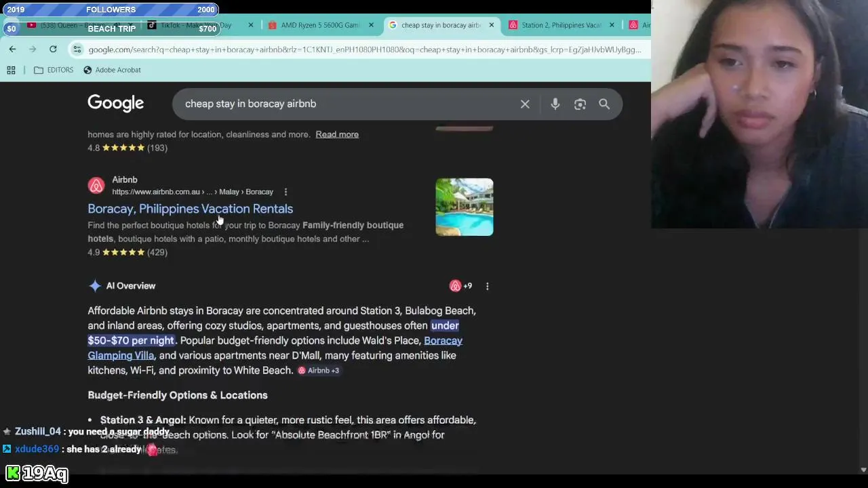Close the Station 2, Philippines tab

612,25
